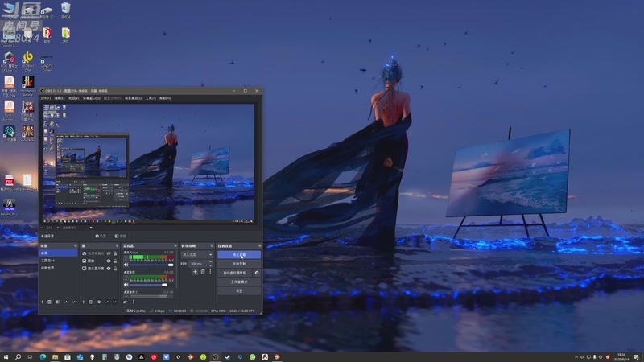
Task: Click the start virtual camera button
Action: 234,273
